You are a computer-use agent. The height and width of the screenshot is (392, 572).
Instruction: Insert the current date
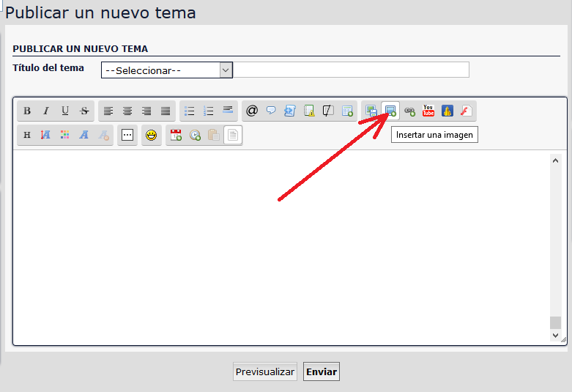[x=176, y=135]
